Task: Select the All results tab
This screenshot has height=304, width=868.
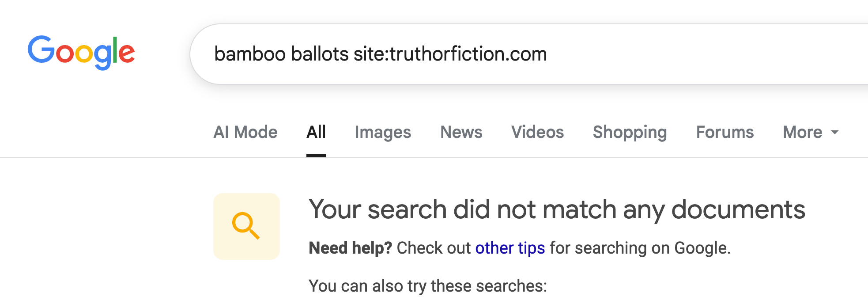Action: [x=316, y=132]
